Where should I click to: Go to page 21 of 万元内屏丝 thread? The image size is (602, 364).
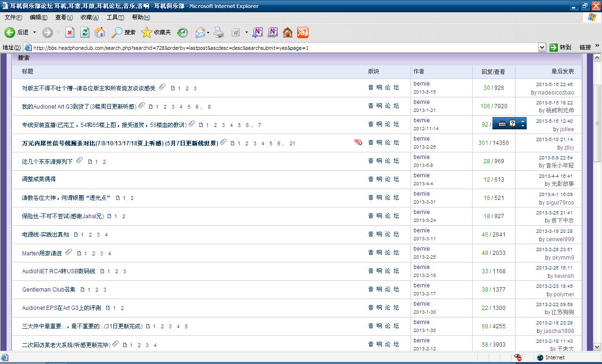click(293, 143)
